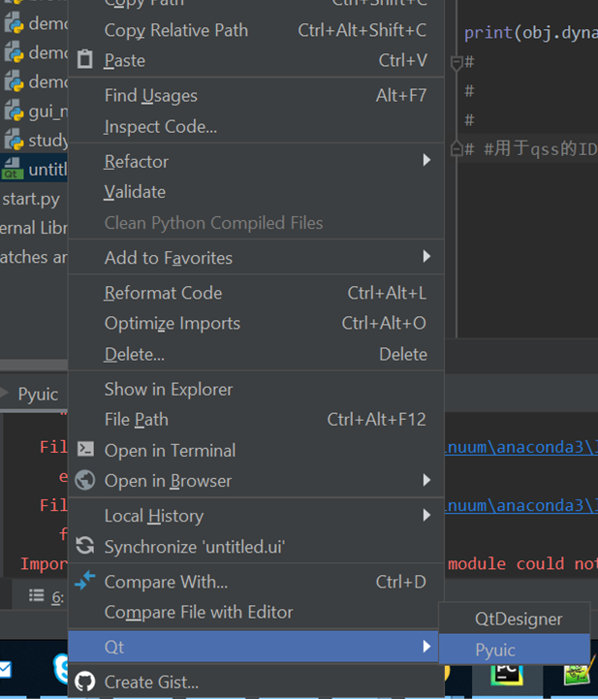Open second anaconda3 path link in console
The image size is (598, 700).
[521, 505]
